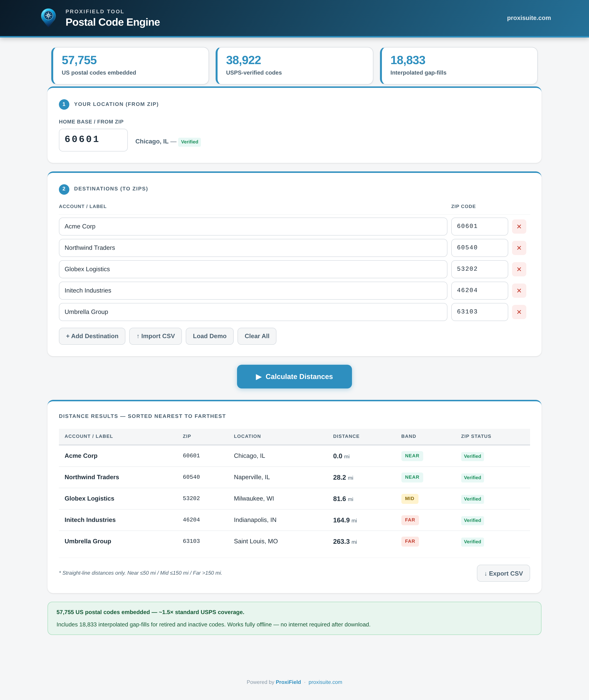Select the Globex Logistics result row name

click(x=89, y=499)
